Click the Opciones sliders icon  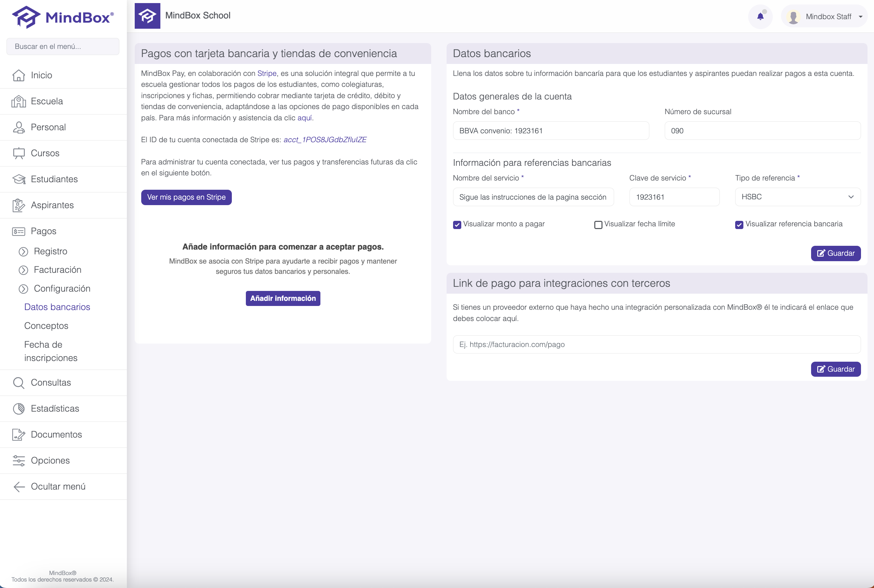tap(19, 460)
